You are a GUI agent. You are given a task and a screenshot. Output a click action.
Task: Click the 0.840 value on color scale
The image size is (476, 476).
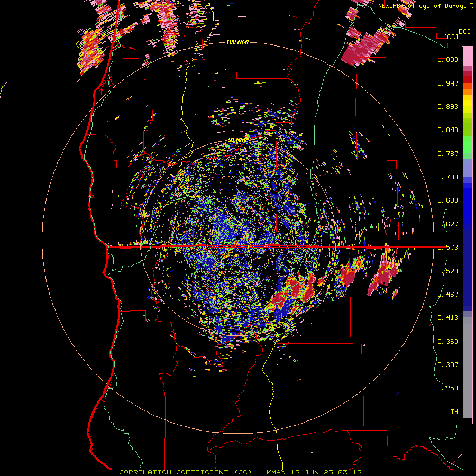click(448, 130)
